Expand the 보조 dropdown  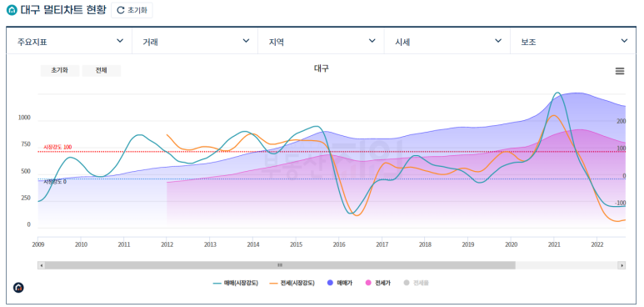pos(573,41)
